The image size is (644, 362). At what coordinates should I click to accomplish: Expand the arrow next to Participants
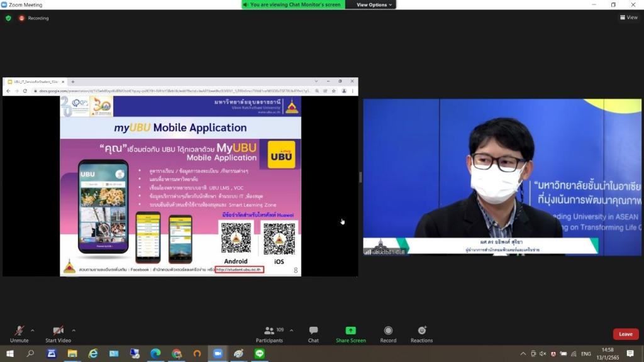click(x=291, y=331)
